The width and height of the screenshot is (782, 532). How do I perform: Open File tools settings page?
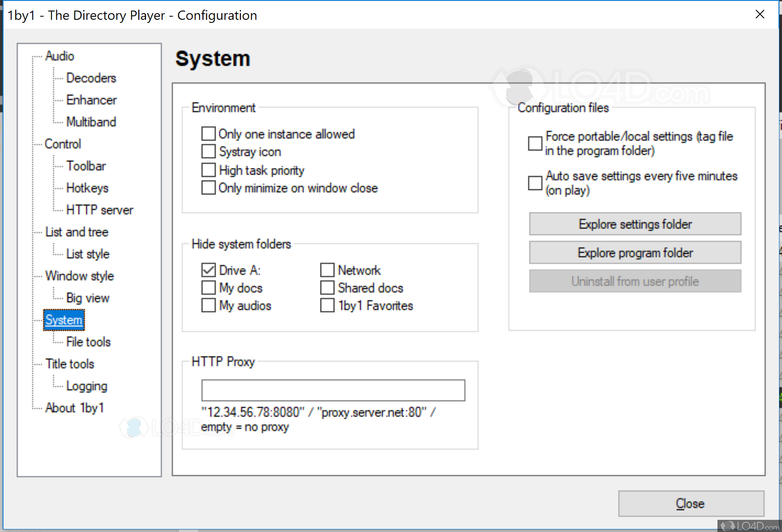[88, 342]
